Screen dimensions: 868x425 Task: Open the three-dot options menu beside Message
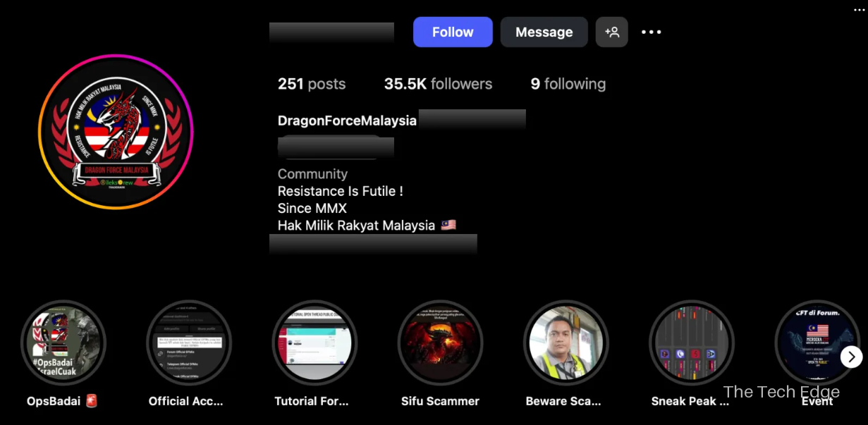651,32
